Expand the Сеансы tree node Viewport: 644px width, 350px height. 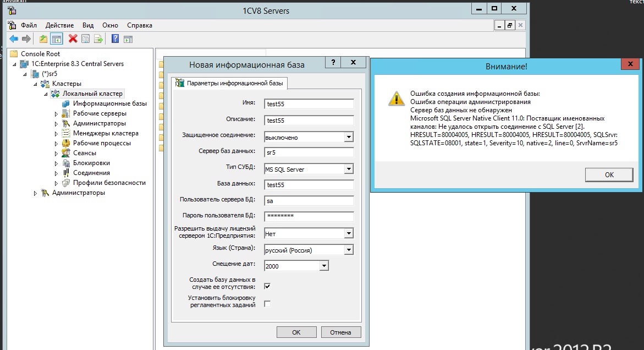[x=56, y=153]
